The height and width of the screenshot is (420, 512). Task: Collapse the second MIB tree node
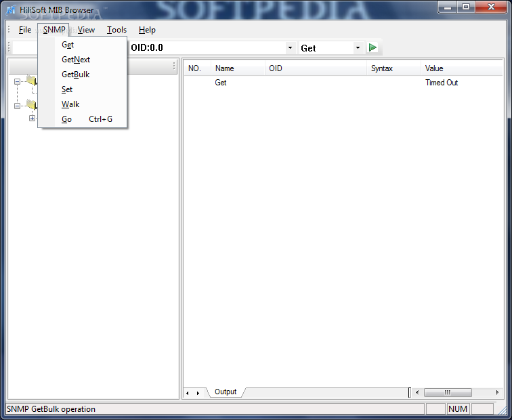(18, 106)
